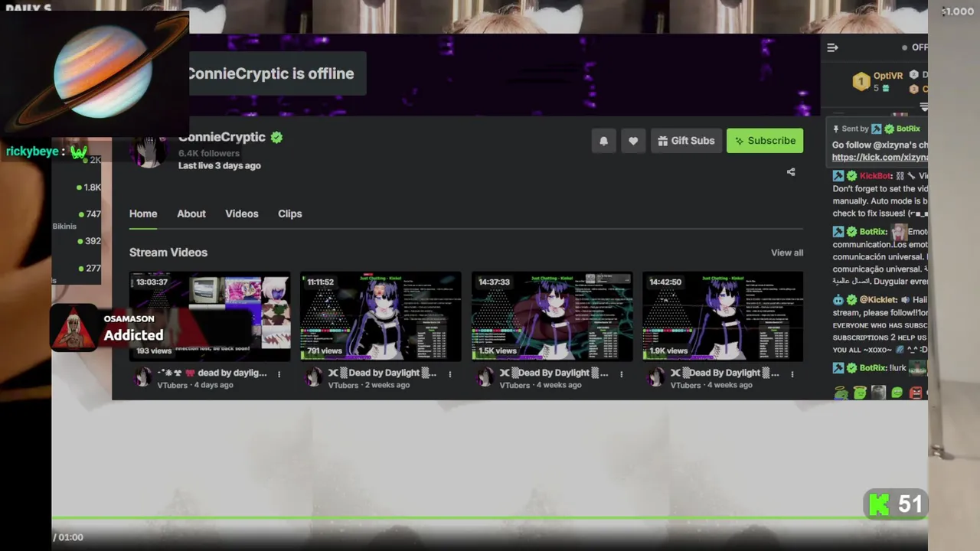This screenshot has width=980, height=551.
Task: Click the @Kicklet username in chat
Action: pyautogui.click(x=878, y=300)
